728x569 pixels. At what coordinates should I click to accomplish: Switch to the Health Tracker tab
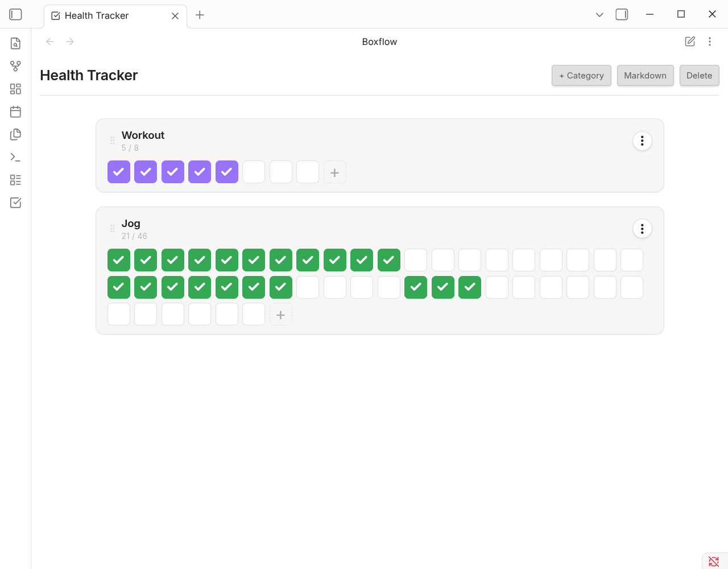(115, 16)
